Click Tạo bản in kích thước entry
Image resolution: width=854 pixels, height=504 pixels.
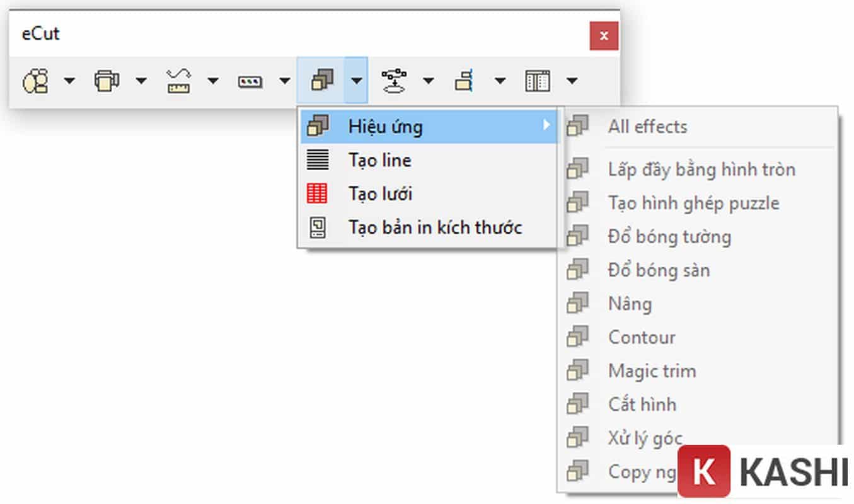point(435,227)
